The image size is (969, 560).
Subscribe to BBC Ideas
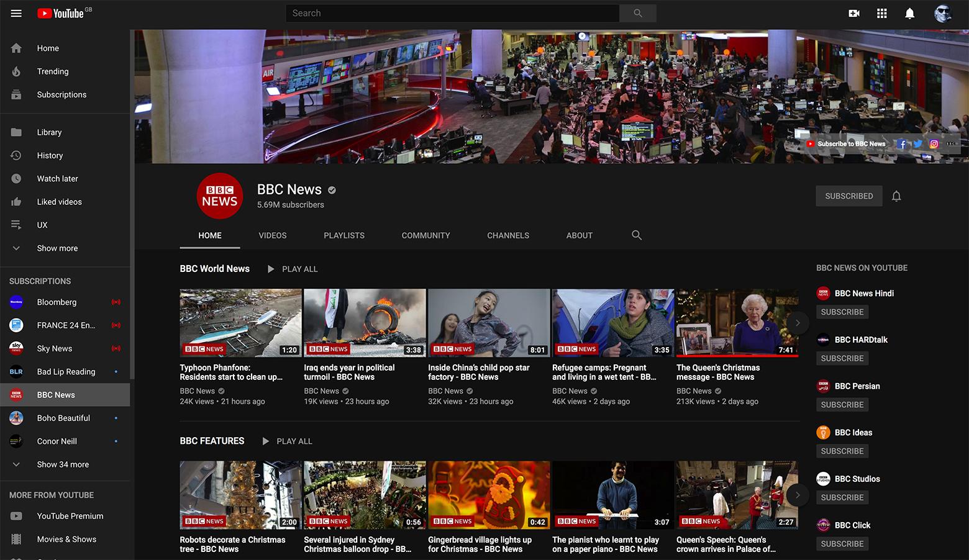[x=842, y=451]
